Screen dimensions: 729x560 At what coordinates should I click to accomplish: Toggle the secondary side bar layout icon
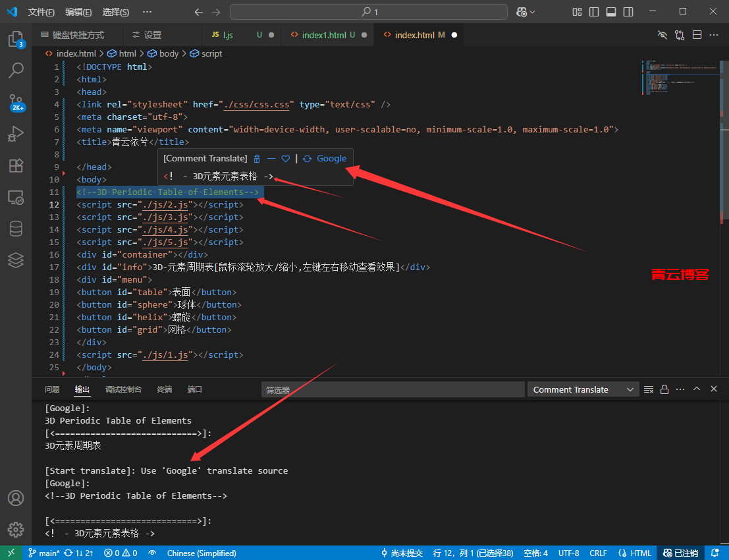tap(628, 12)
